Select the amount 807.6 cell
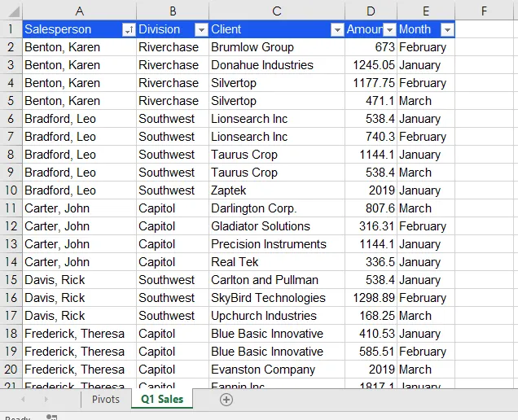The width and height of the screenshot is (518, 420). pyautogui.click(x=371, y=208)
